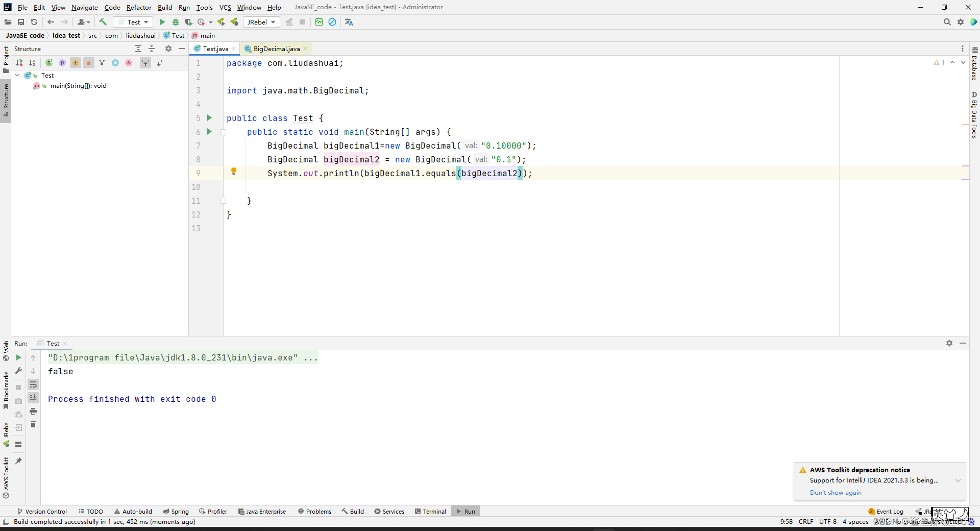Screen dimensions: 980x531
Task: Click the Back navigation arrow
Action: coord(51,22)
